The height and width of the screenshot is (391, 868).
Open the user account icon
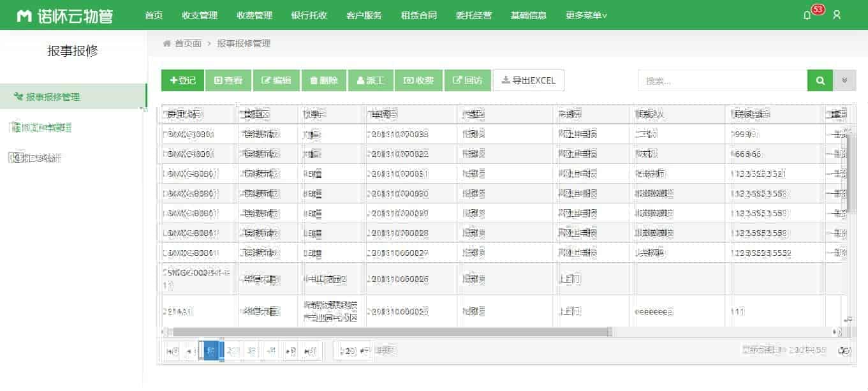tap(837, 15)
